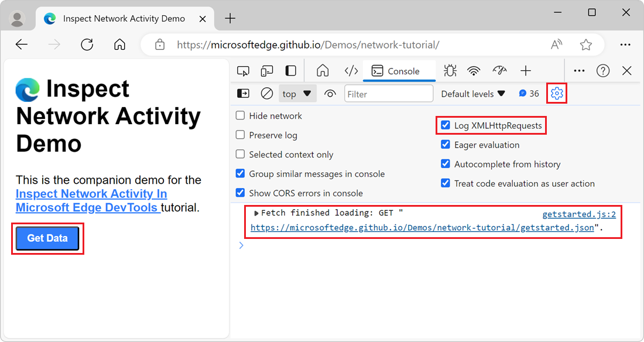The image size is (644, 342).
Task: Open the getstarted.js:2 source link
Action: point(579,214)
